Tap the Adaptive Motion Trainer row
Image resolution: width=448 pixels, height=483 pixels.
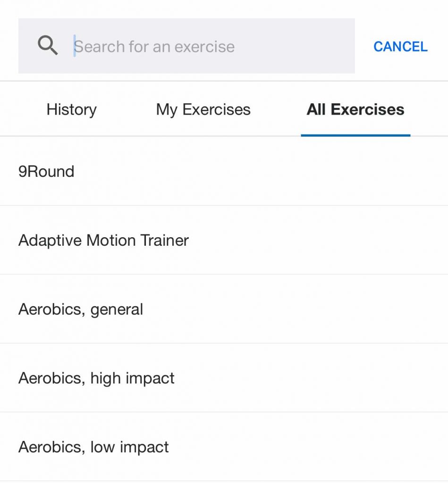coord(224,240)
